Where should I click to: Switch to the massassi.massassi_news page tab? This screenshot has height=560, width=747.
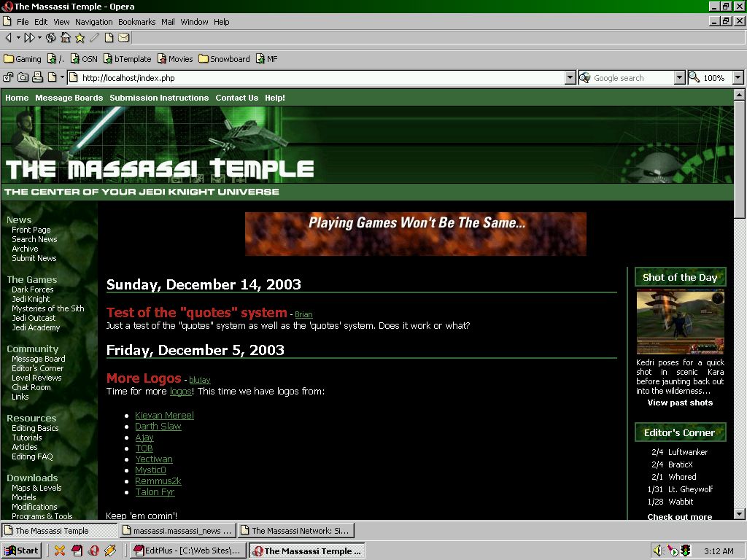[x=177, y=531]
